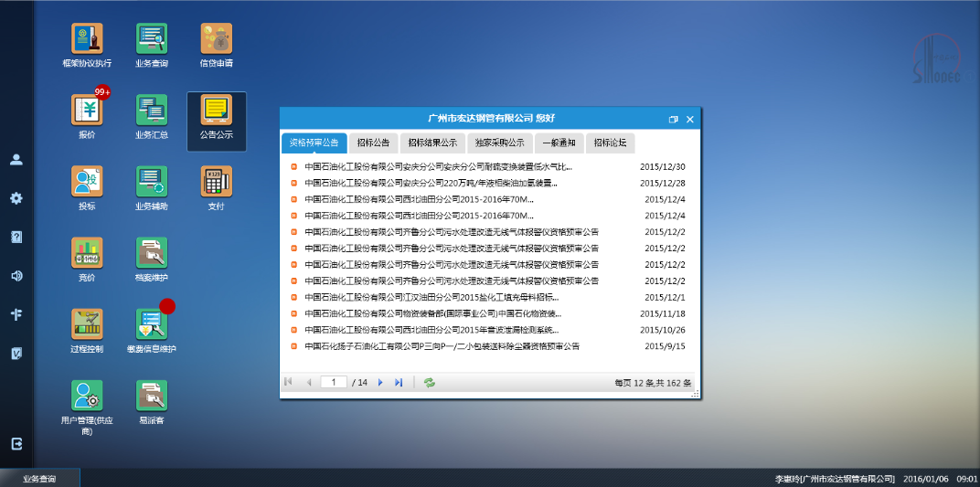Open settings gear in left sidebar
This screenshot has height=487, width=980.
[16, 198]
